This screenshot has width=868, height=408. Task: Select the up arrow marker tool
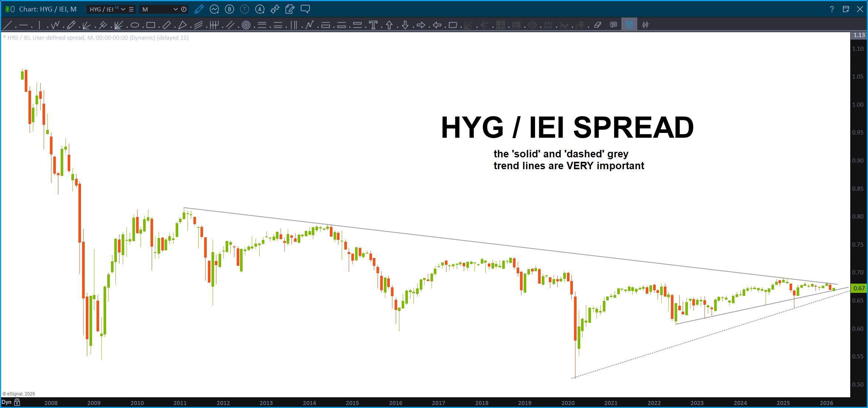point(389,25)
